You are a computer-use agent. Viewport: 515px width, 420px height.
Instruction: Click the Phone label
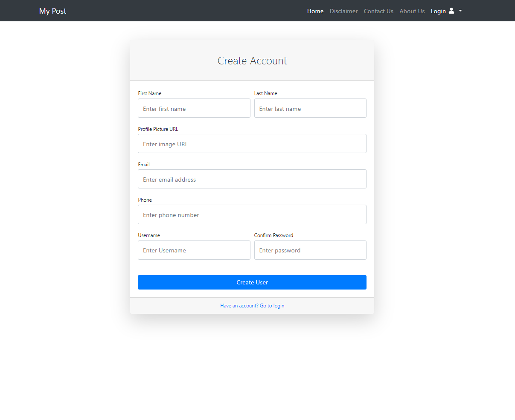(145, 200)
